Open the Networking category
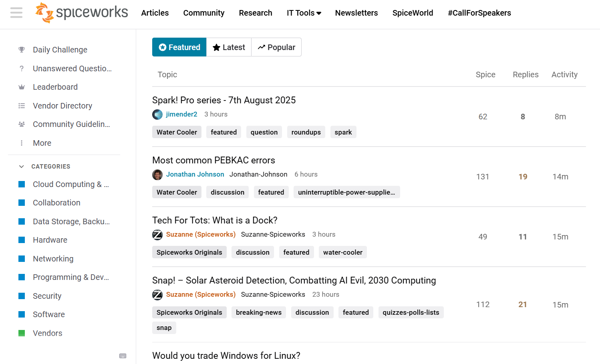Screen dimensions: 600x364 53,259
